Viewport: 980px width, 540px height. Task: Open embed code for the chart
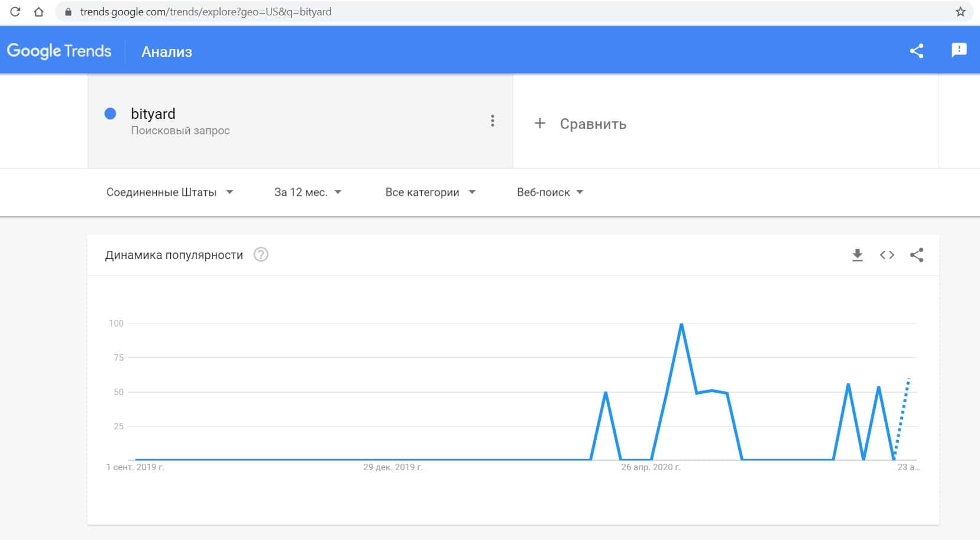coord(887,255)
